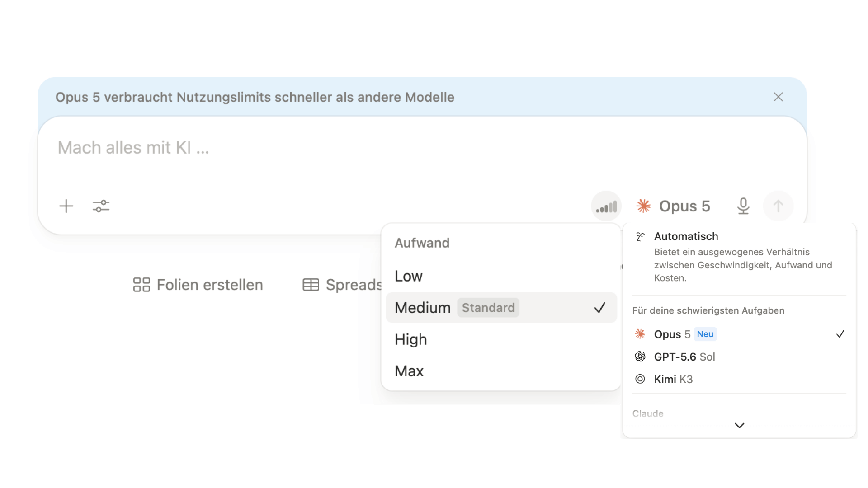Pick GPT-5.6 Sol model

coord(739,357)
